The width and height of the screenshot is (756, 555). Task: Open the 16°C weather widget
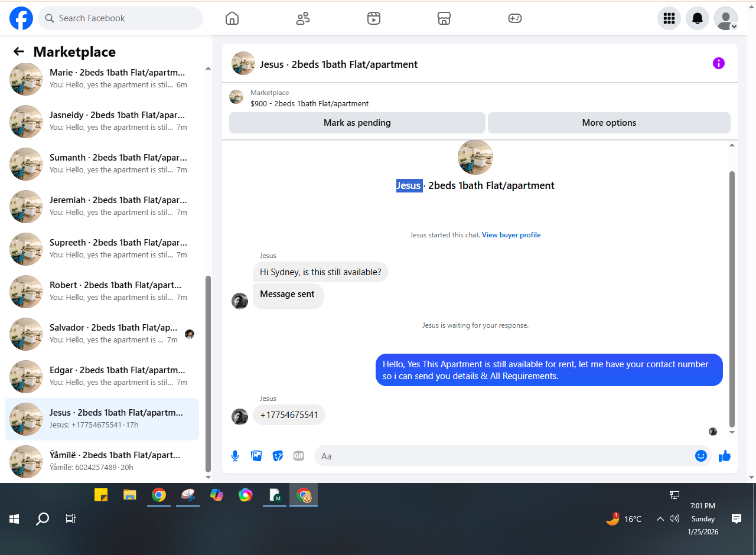click(x=624, y=519)
